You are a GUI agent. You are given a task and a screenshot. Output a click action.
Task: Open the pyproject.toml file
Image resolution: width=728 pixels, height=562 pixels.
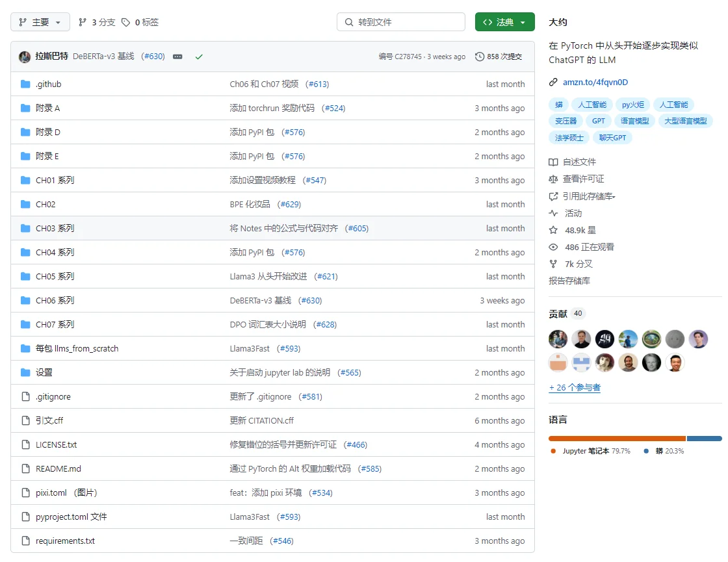pos(71,517)
